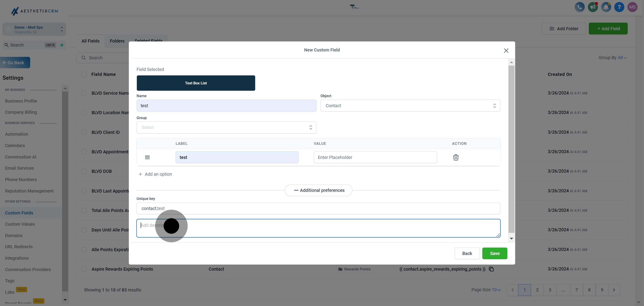The height and width of the screenshot is (306, 644).
Task: Click the help question mark icon
Action: (x=619, y=7)
